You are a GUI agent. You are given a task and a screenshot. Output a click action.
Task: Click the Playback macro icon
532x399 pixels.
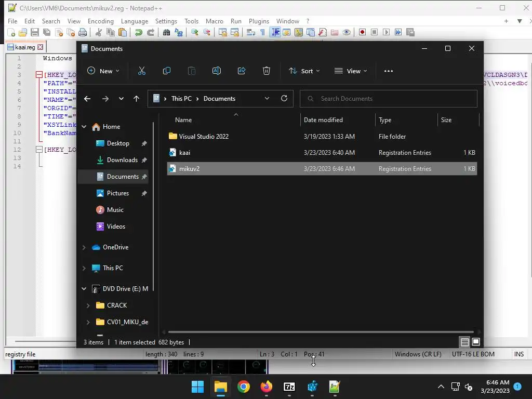[386, 32]
